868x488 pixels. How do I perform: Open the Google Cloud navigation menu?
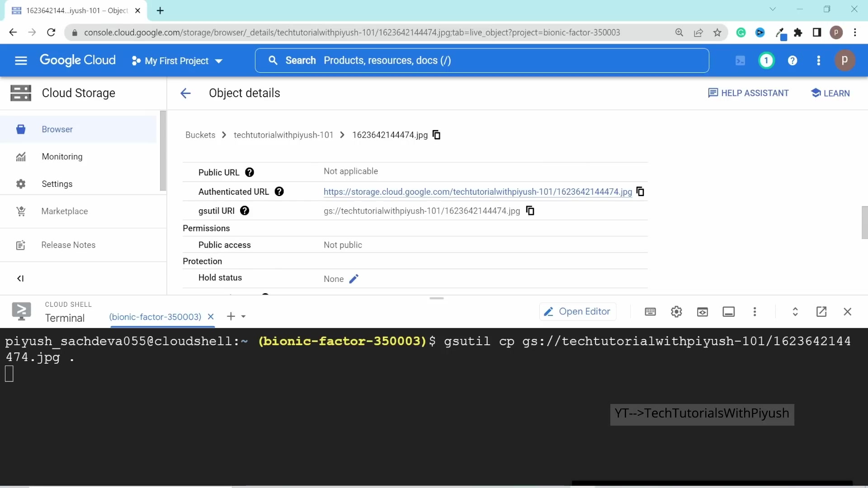[x=21, y=61]
